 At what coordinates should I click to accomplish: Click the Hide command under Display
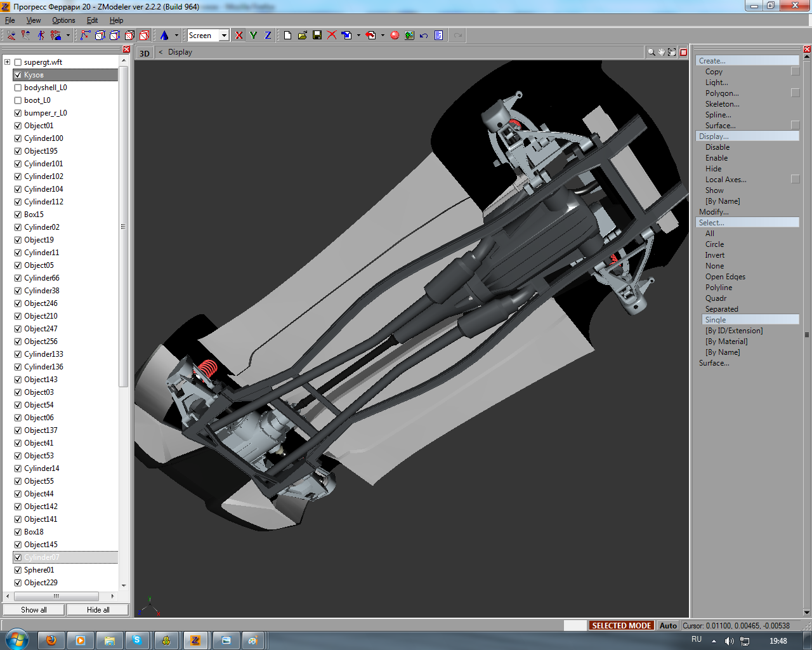click(x=713, y=168)
